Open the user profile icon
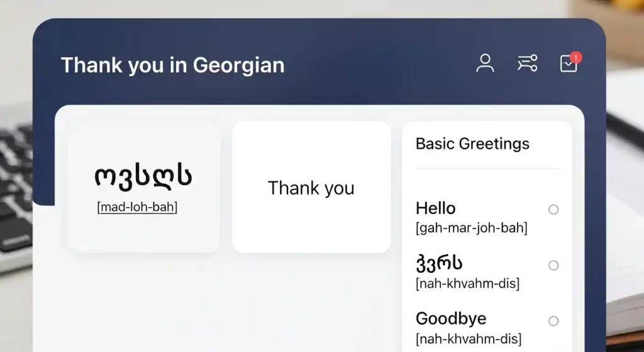 click(x=485, y=63)
